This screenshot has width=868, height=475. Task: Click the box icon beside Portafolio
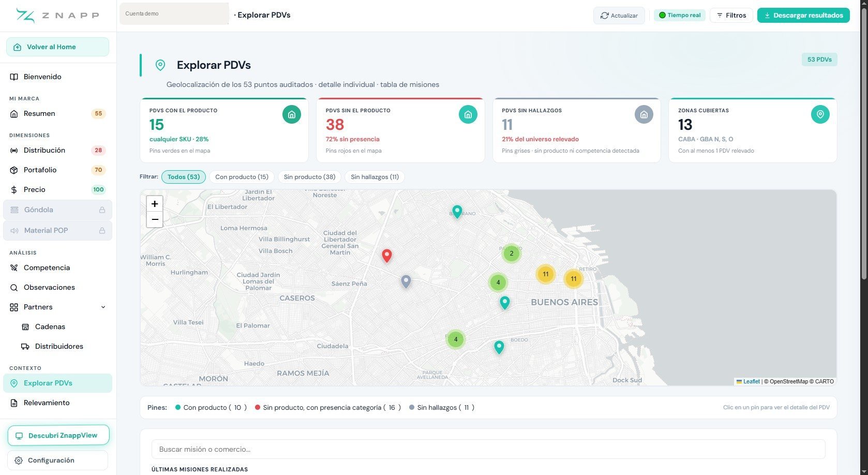tap(14, 170)
